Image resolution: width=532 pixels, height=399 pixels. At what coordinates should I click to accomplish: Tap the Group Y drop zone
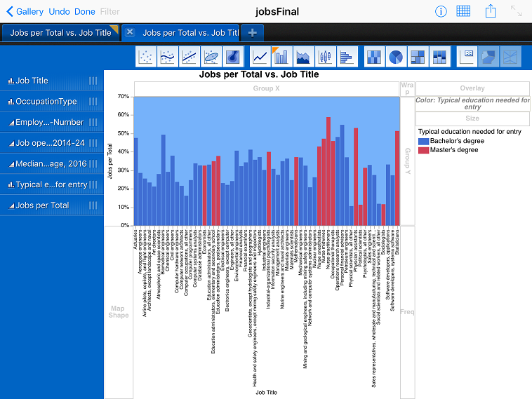tap(408, 161)
